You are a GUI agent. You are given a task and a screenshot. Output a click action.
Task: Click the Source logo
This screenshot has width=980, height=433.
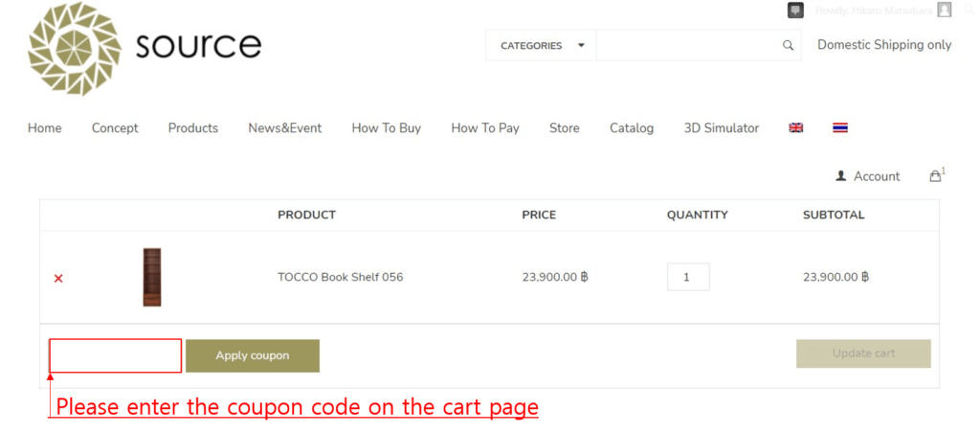pos(144,48)
